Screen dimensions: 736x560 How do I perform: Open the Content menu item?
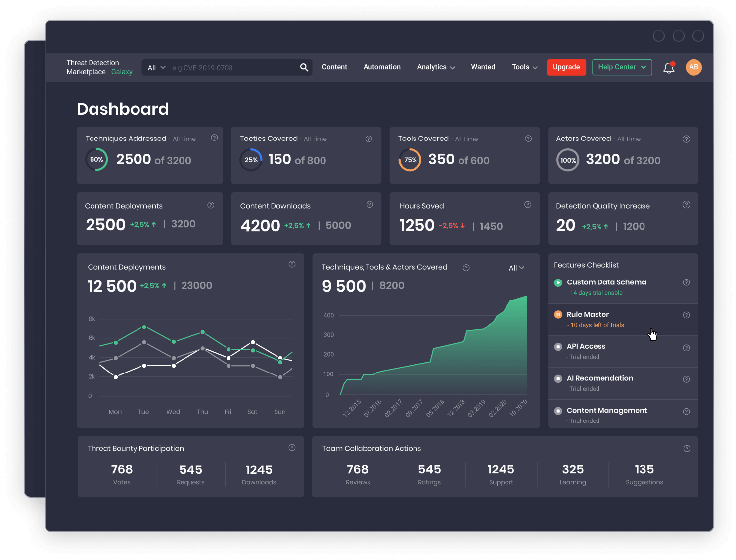pyautogui.click(x=334, y=67)
